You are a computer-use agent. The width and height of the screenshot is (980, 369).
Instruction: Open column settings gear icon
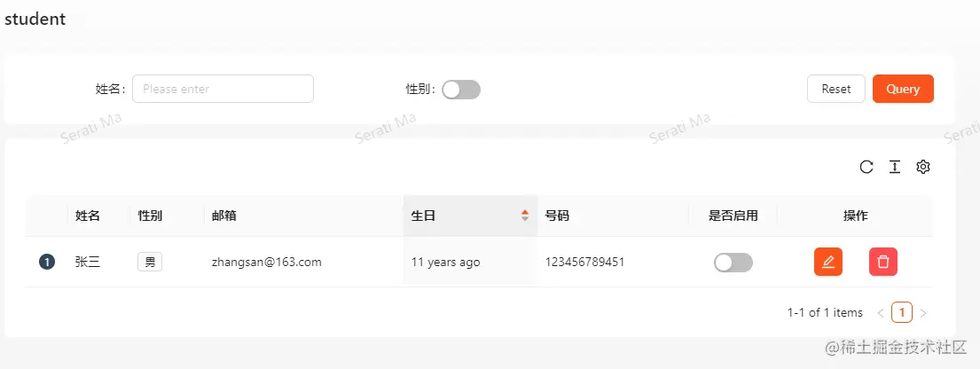(x=923, y=167)
